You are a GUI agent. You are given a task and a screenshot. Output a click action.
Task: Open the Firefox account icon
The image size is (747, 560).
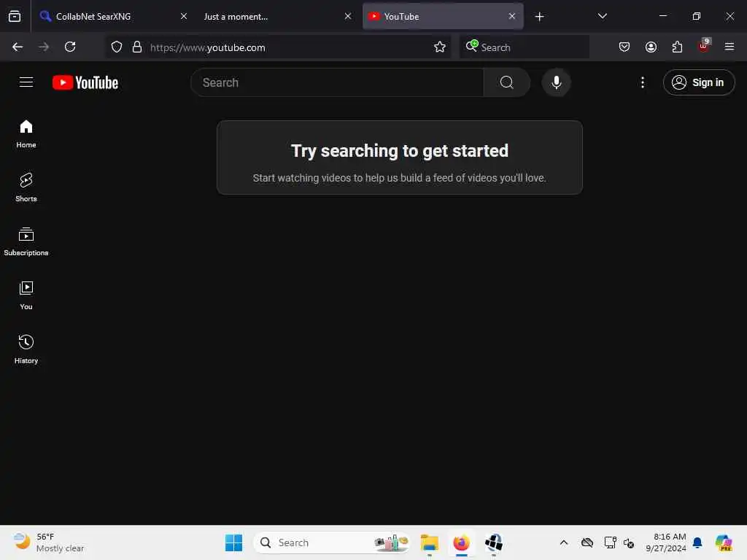(651, 47)
